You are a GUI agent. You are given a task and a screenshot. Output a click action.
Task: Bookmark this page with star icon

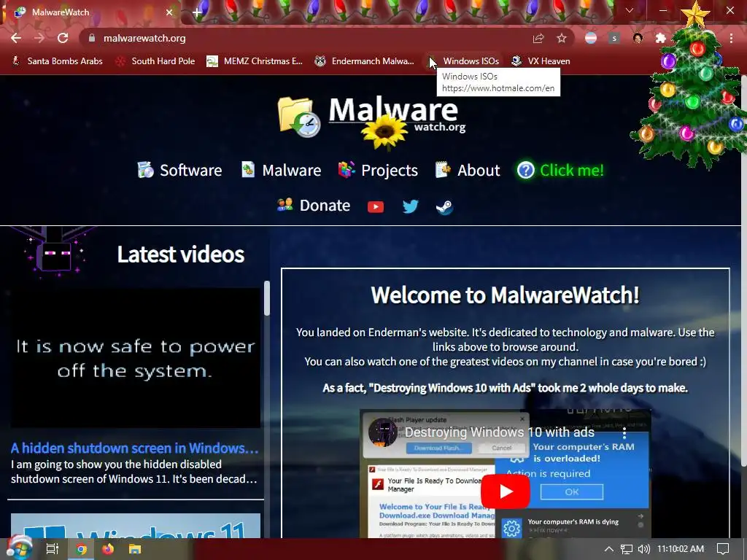tap(562, 38)
